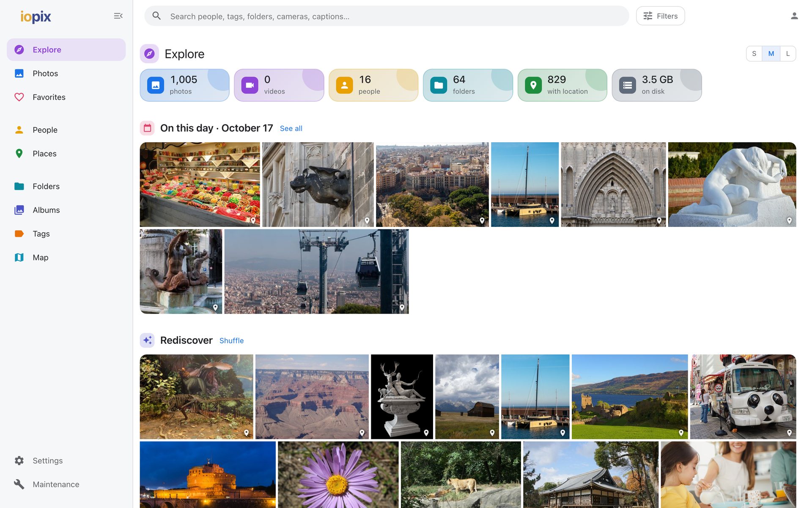
Task: Click the Favorites heart icon
Action: [x=19, y=97]
